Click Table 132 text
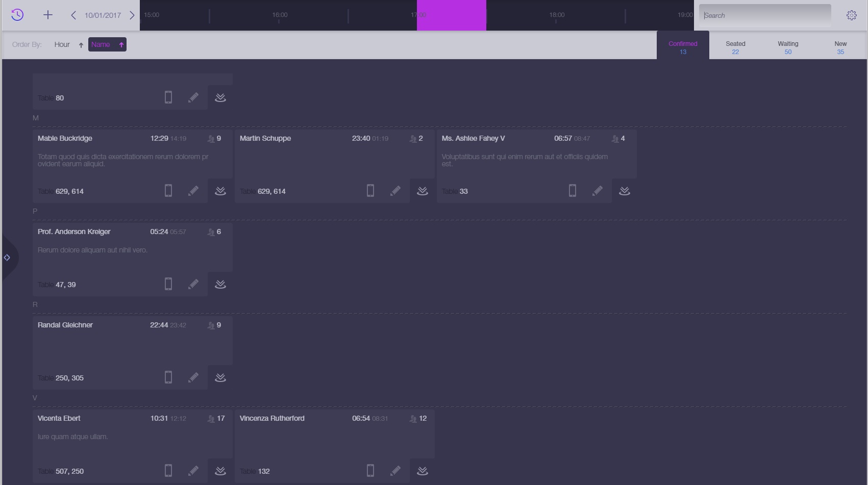Image resolution: width=868 pixels, height=485 pixels. click(x=255, y=471)
